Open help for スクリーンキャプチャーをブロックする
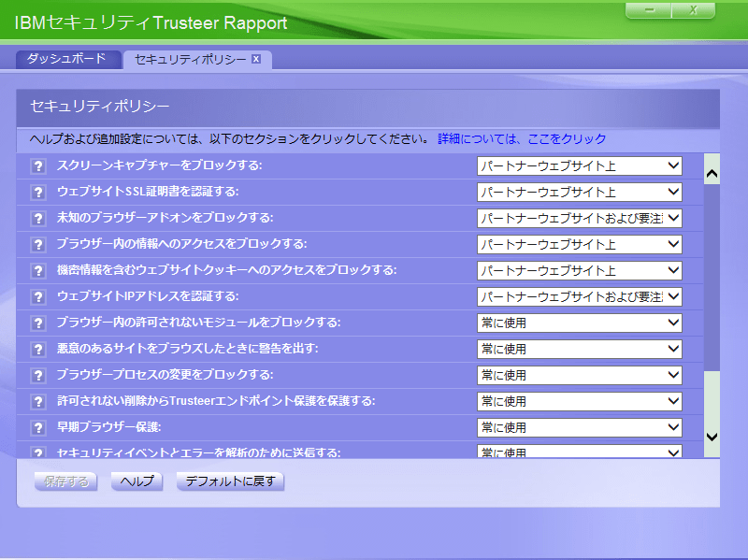 pyautogui.click(x=38, y=166)
